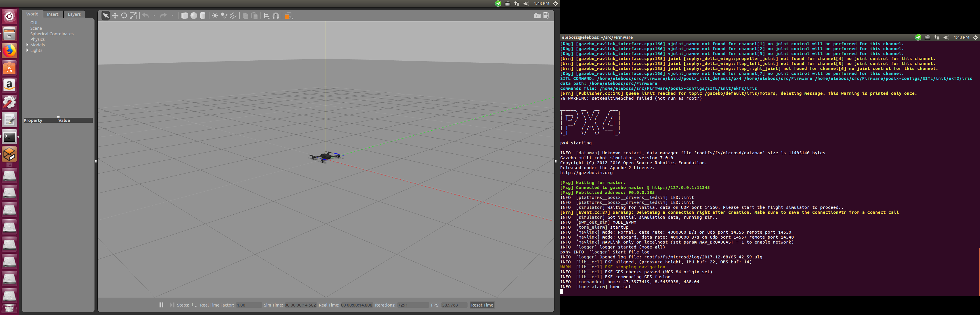The image size is (980, 315).
Task: Click the Reset Time button
Action: pyautogui.click(x=482, y=305)
